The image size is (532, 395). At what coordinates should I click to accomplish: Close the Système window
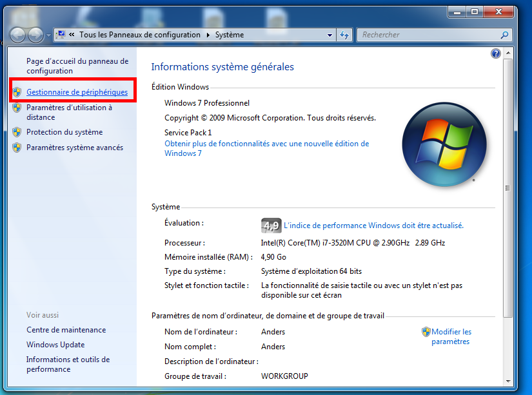498,12
